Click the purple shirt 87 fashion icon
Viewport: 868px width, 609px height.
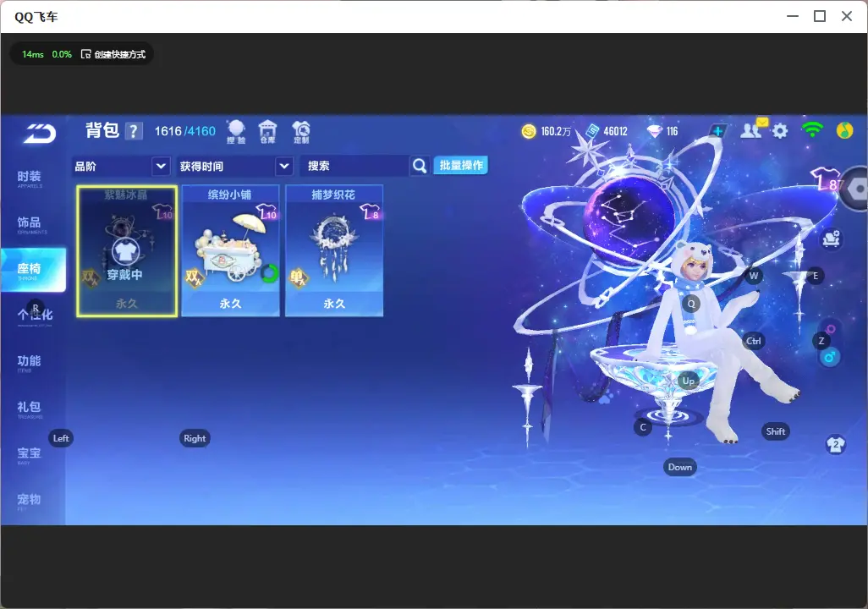click(x=827, y=179)
